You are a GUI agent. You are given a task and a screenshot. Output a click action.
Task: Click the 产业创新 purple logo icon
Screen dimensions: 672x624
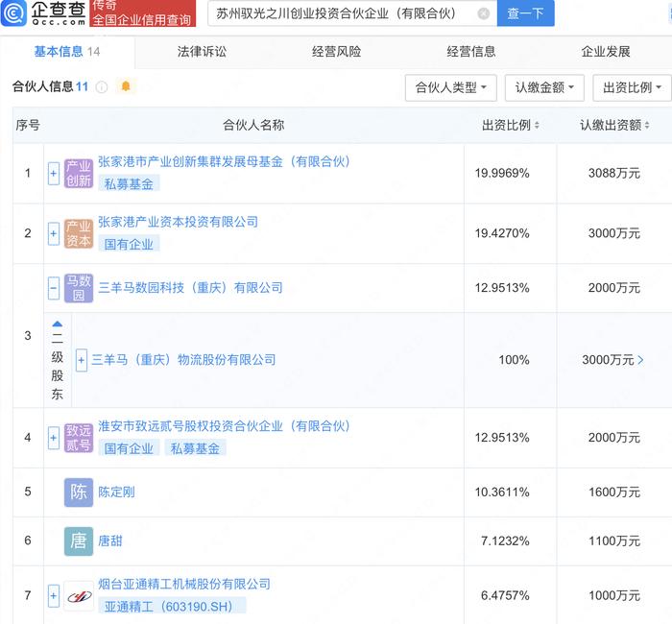point(79,173)
